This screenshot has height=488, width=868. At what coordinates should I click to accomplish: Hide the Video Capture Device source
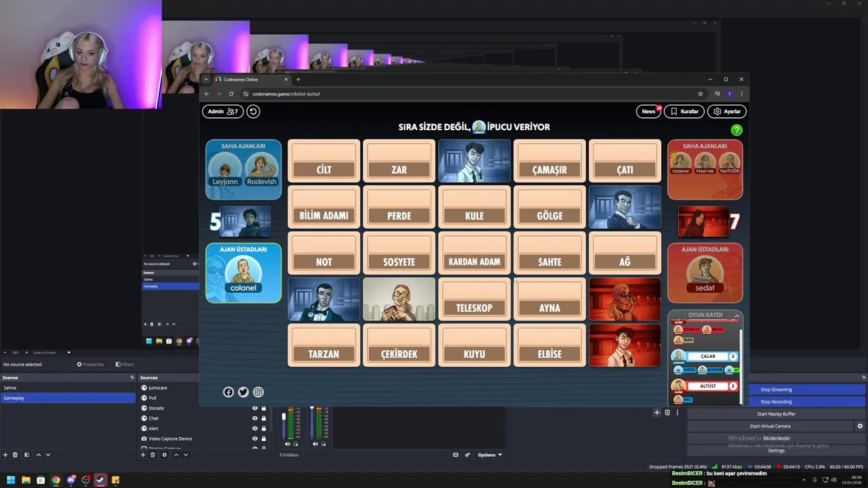click(255, 439)
